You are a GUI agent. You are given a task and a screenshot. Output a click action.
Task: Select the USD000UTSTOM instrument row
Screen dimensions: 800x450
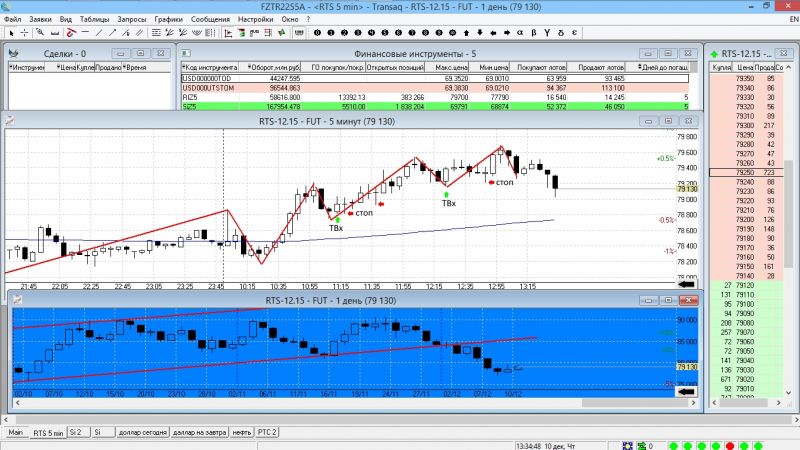[435, 88]
